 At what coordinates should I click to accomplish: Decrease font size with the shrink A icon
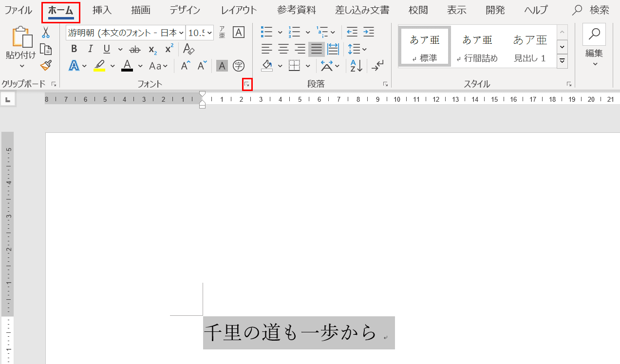[x=202, y=66]
